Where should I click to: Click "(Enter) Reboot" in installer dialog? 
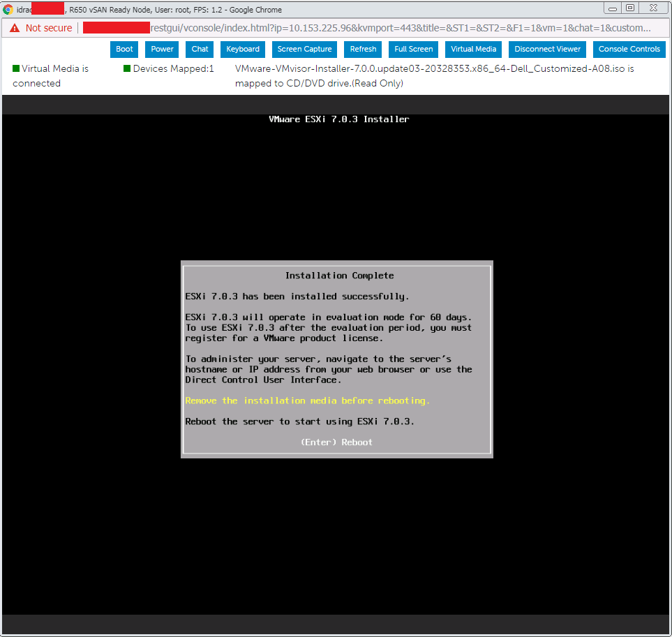[336, 442]
